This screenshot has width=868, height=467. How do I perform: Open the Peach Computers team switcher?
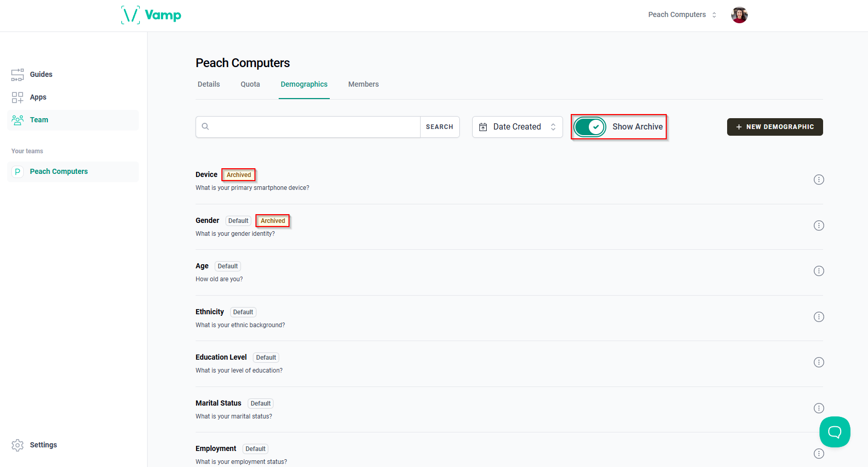(x=682, y=15)
